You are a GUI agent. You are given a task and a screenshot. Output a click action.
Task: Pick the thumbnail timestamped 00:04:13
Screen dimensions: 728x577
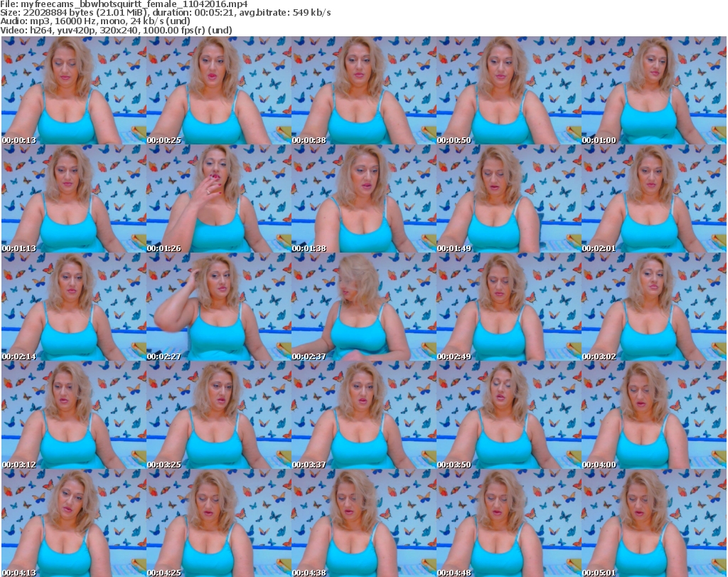(73, 523)
